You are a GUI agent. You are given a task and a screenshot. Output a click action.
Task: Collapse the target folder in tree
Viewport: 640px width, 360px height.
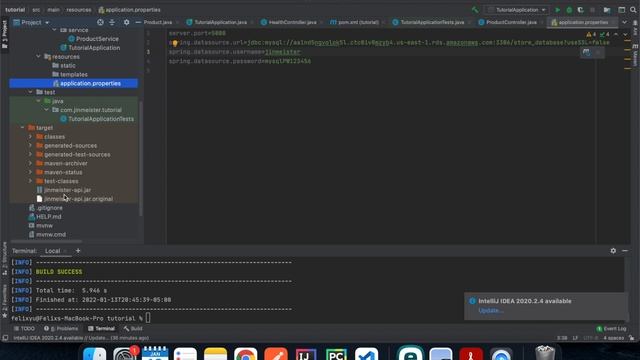[22, 127]
